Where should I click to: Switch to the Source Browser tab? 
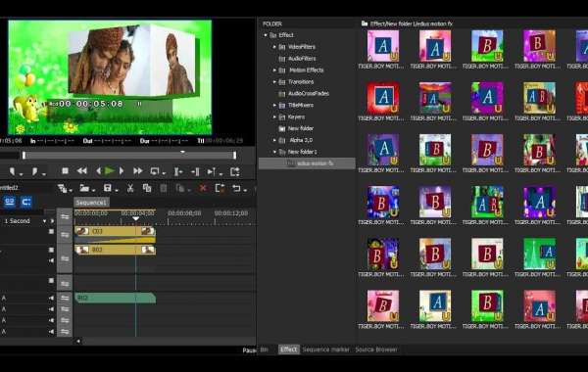[376, 349]
